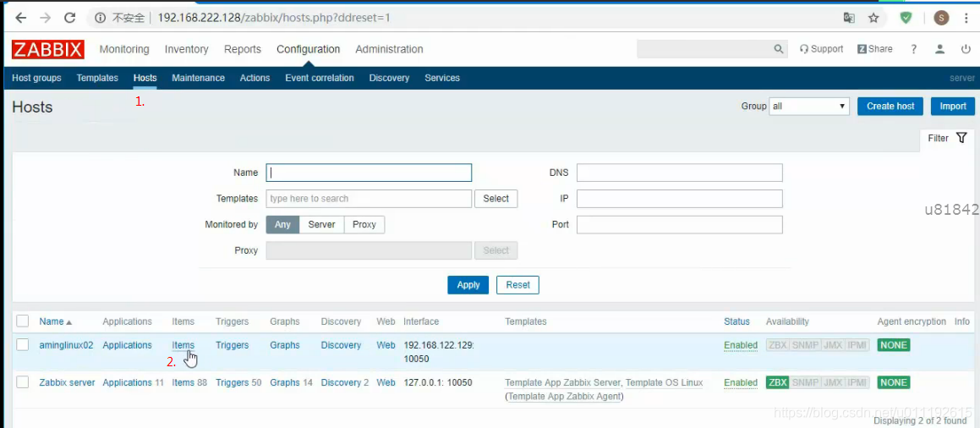The height and width of the screenshot is (428, 980).
Task: Select Proxy for Monitored by
Action: click(x=364, y=224)
